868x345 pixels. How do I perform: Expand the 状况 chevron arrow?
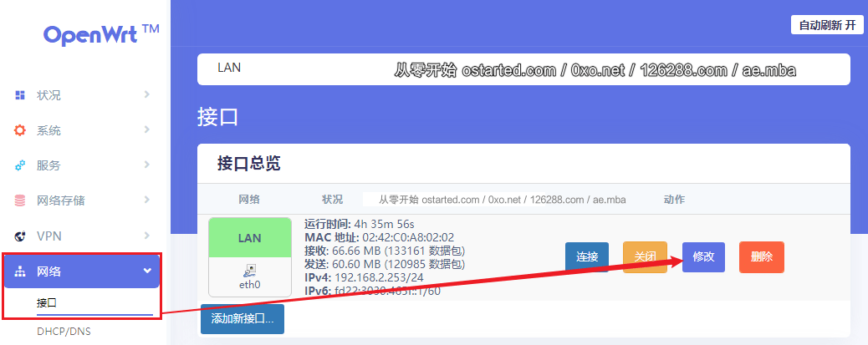146,94
